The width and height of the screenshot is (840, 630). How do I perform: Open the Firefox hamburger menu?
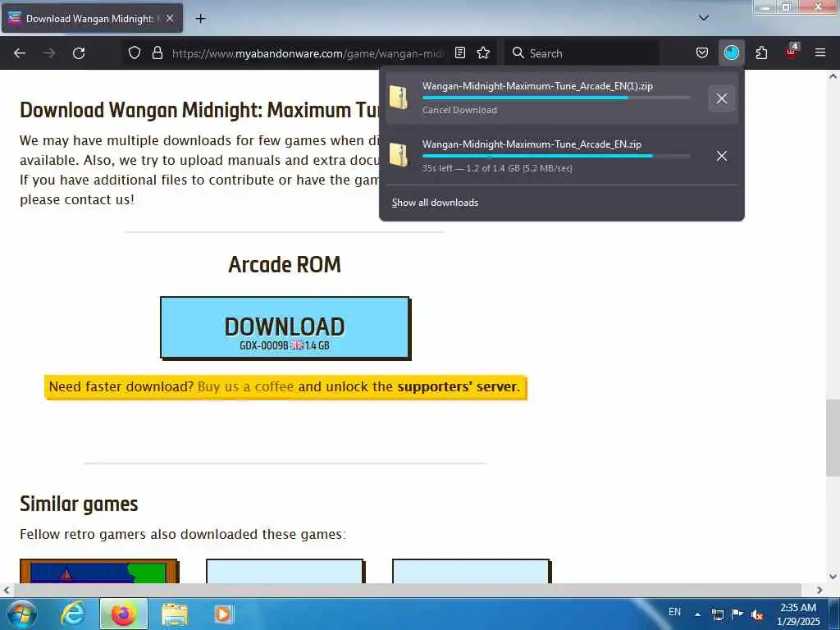(820, 52)
